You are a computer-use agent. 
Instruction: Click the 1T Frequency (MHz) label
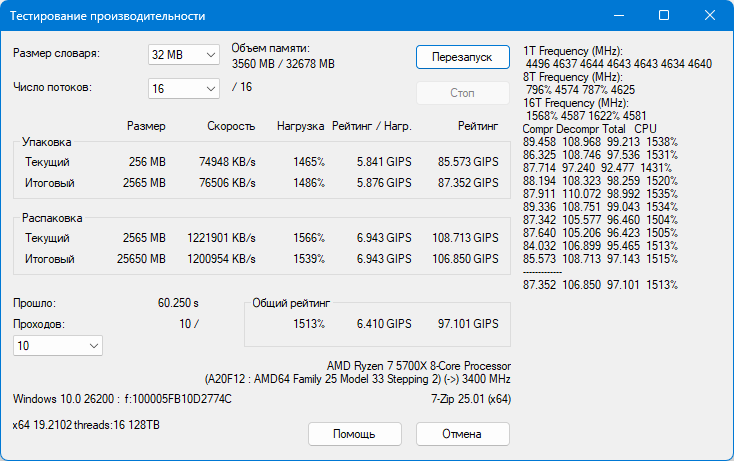[x=573, y=51]
